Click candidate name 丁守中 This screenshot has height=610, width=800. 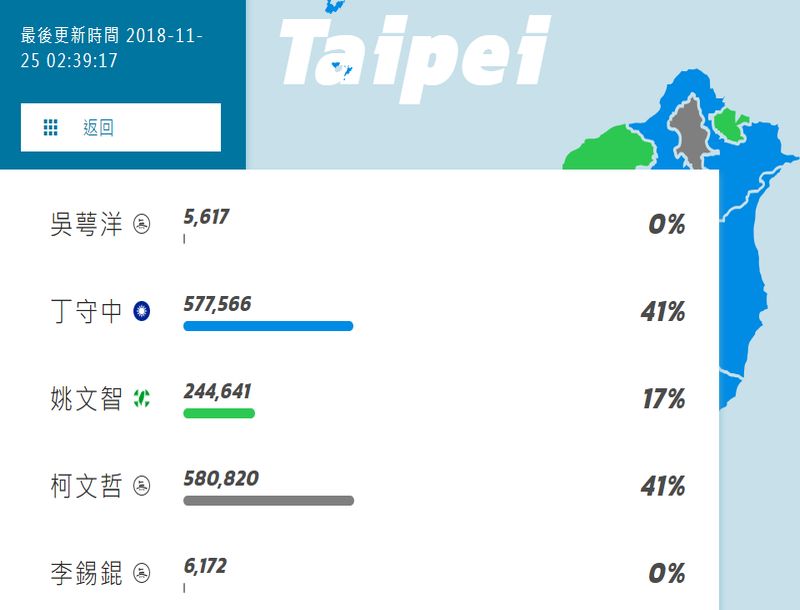pyautogui.click(x=86, y=311)
